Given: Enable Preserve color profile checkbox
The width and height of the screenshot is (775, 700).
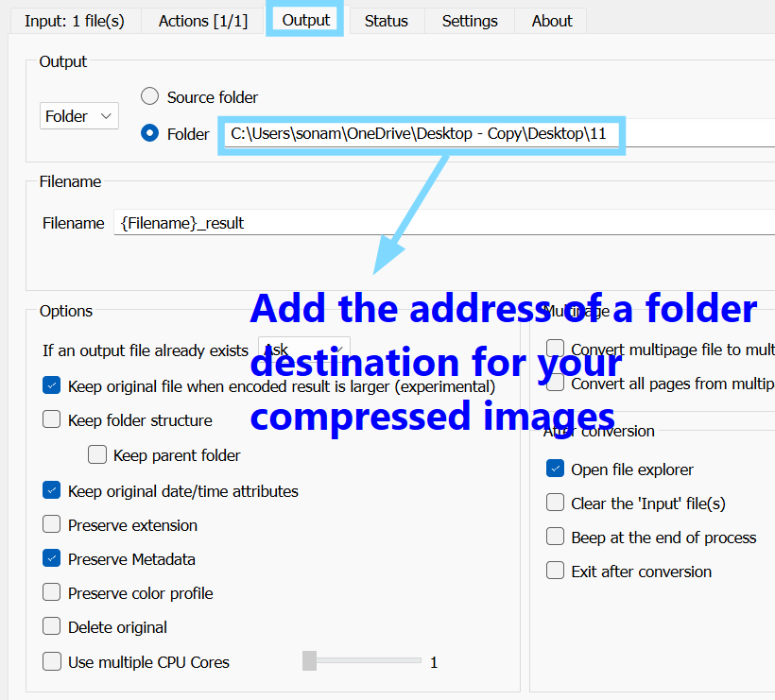Looking at the screenshot, I should [x=51, y=592].
